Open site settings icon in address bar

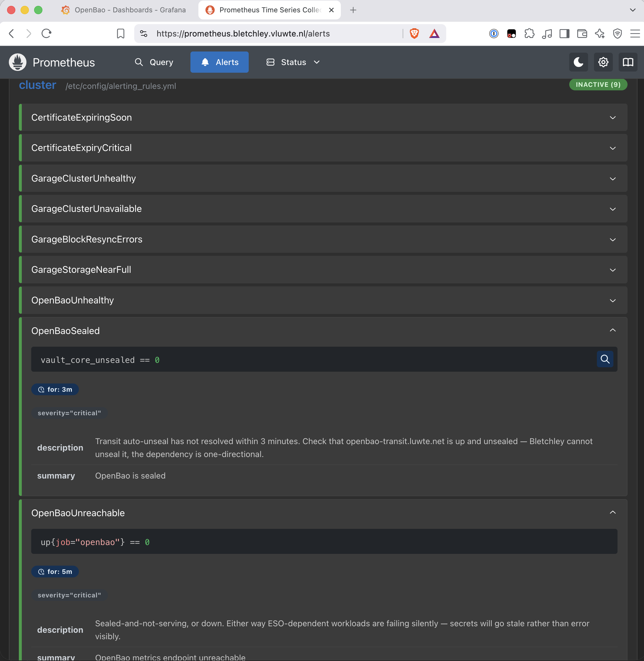pos(144,34)
